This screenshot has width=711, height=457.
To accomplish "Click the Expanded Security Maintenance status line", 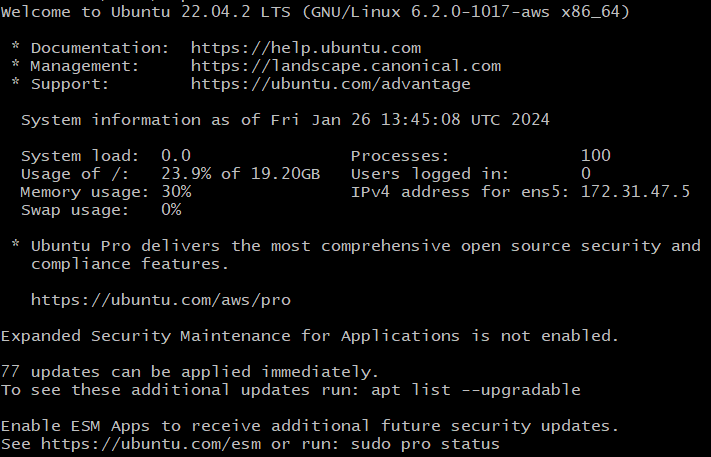I will [x=310, y=335].
